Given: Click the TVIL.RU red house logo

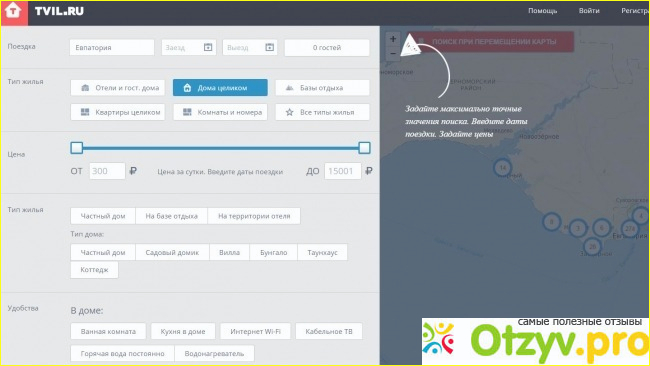Looking at the screenshot, I should coord(14,12).
